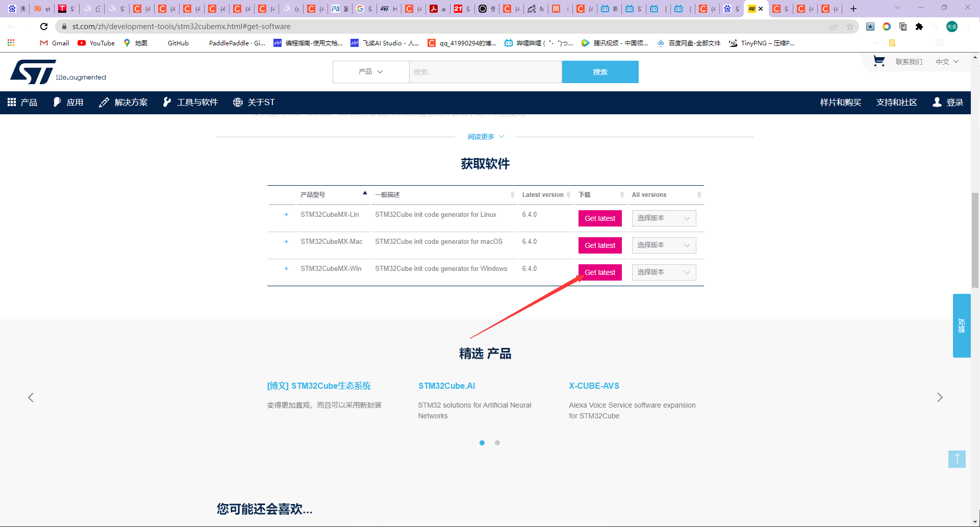This screenshot has height=527, width=980.
Task: Open the shopping cart
Action: tap(878, 61)
